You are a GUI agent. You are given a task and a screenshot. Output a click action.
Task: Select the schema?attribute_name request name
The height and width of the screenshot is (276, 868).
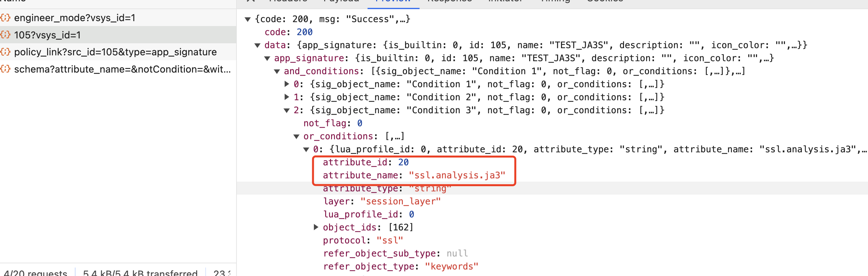(122, 69)
